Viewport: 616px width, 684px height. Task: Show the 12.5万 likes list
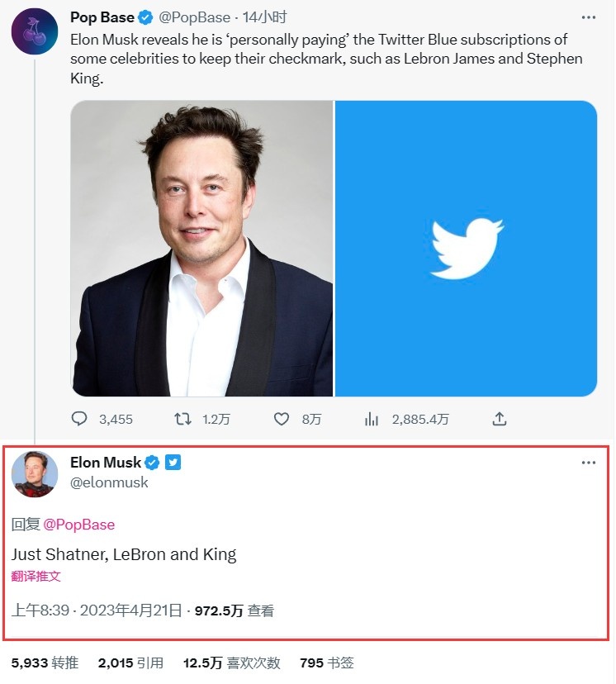tap(232, 663)
